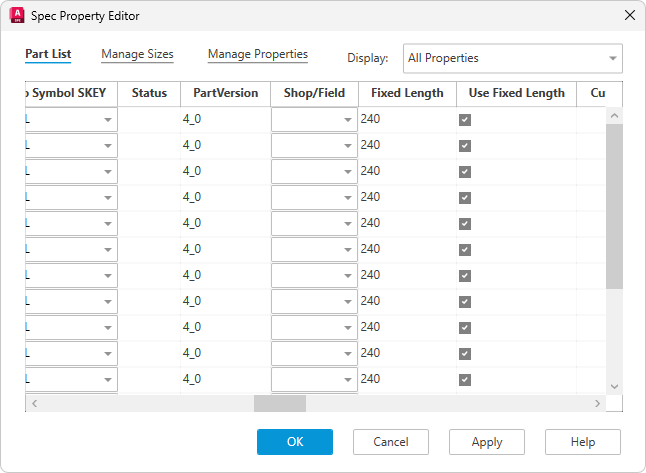Click the horizontal scrollbar thumb
The image size is (646, 473).
[279, 403]
